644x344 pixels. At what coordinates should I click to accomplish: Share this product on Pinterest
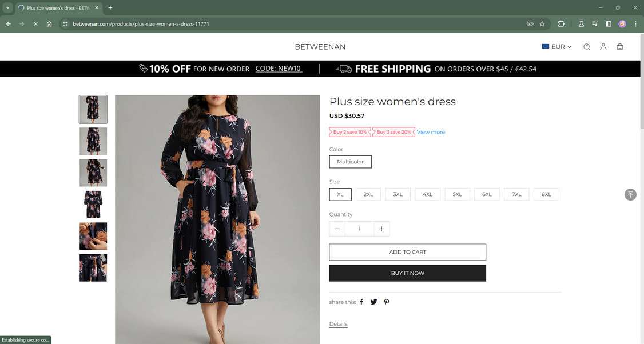coord(387,302)
